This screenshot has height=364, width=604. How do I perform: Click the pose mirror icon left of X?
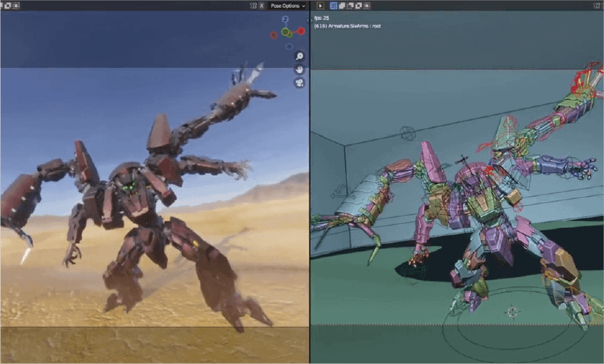[x=253, y=6]
